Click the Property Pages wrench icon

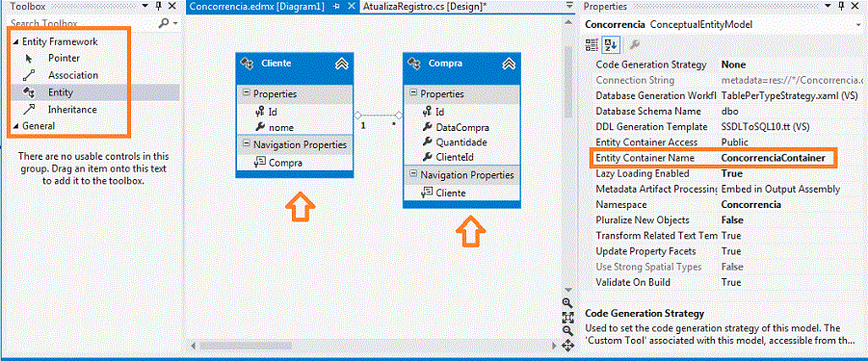click(x=635, y=45)
